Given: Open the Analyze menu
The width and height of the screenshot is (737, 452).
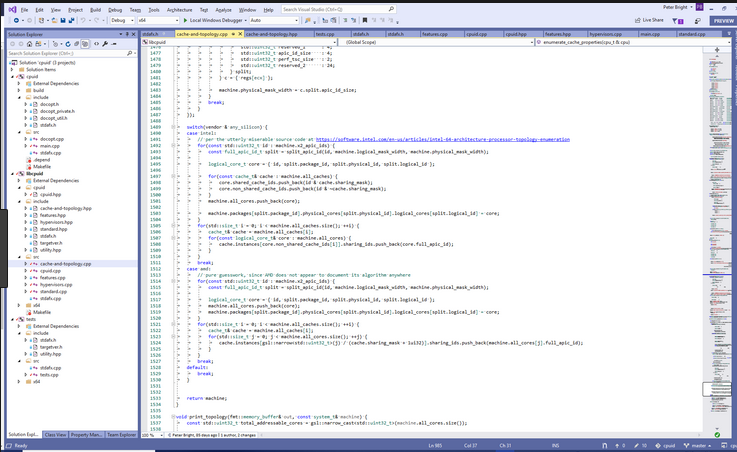Looking at the screenshot, I should [x=223, y=9].
